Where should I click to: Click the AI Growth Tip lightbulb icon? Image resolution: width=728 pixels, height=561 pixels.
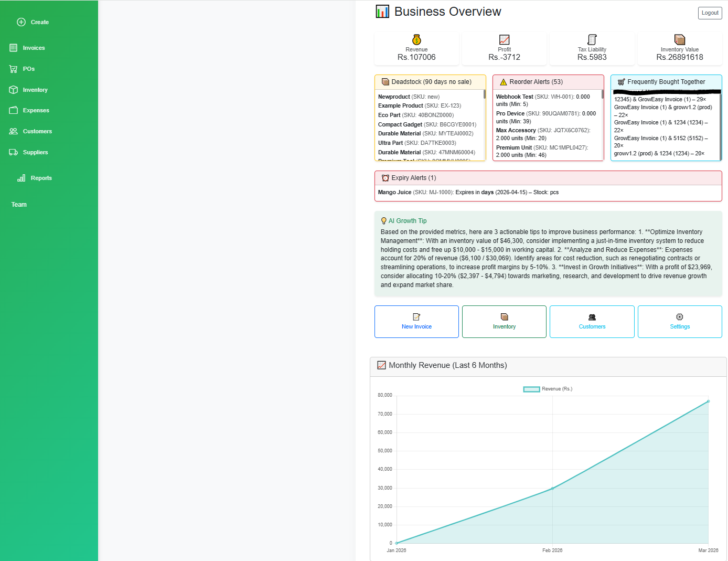[x=384, y=221]
